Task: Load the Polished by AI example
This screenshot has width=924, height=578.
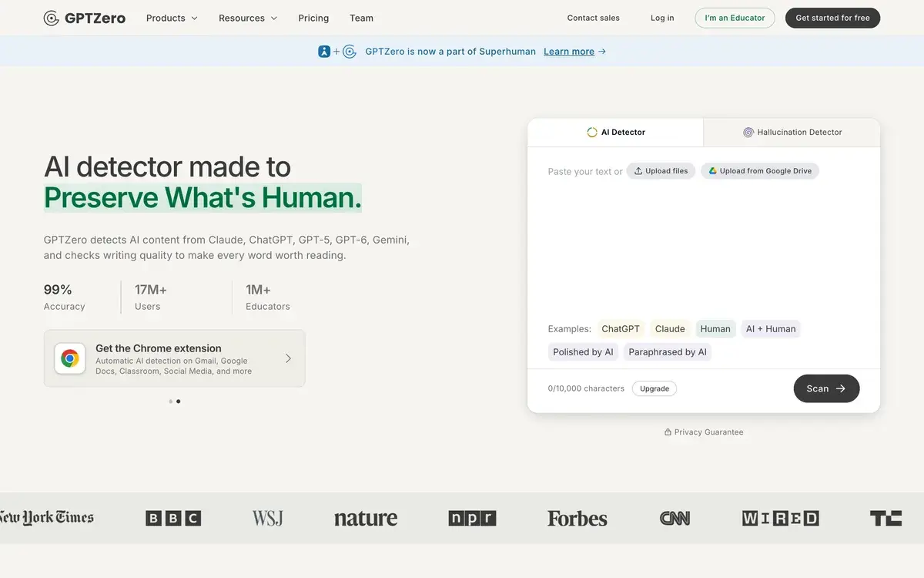Action: tap(583, 352)
